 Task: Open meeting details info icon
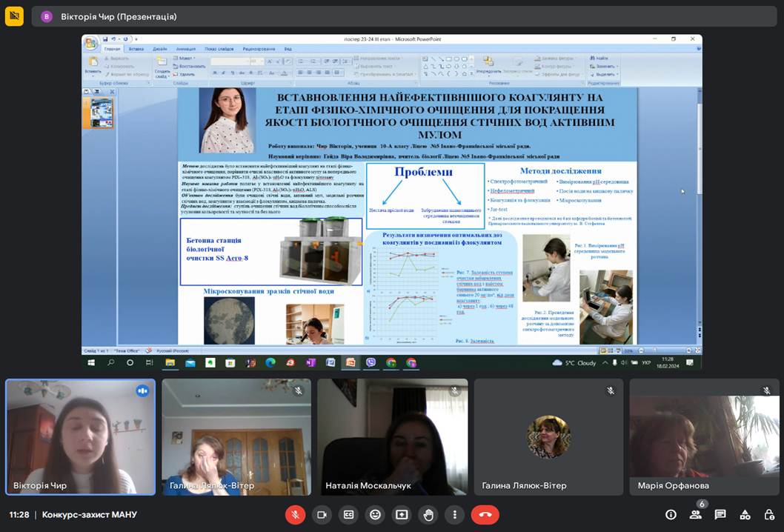[671, 514]
